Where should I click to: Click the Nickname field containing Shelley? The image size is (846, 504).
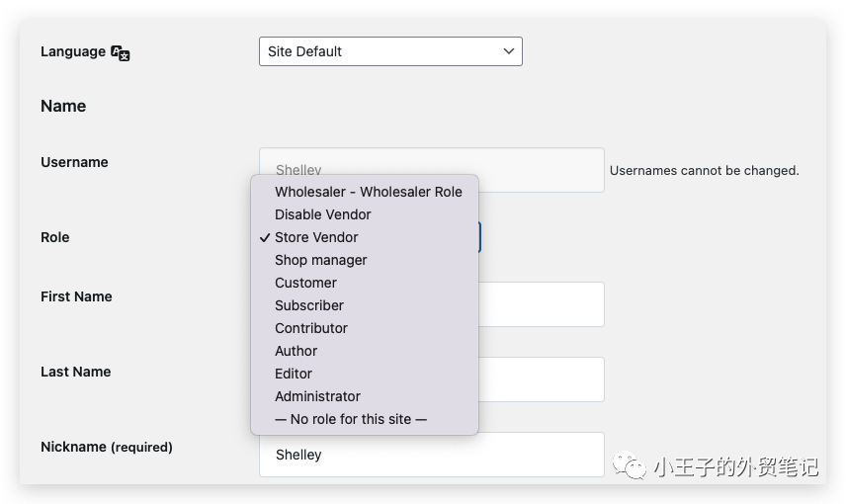(x=432, y=455)
